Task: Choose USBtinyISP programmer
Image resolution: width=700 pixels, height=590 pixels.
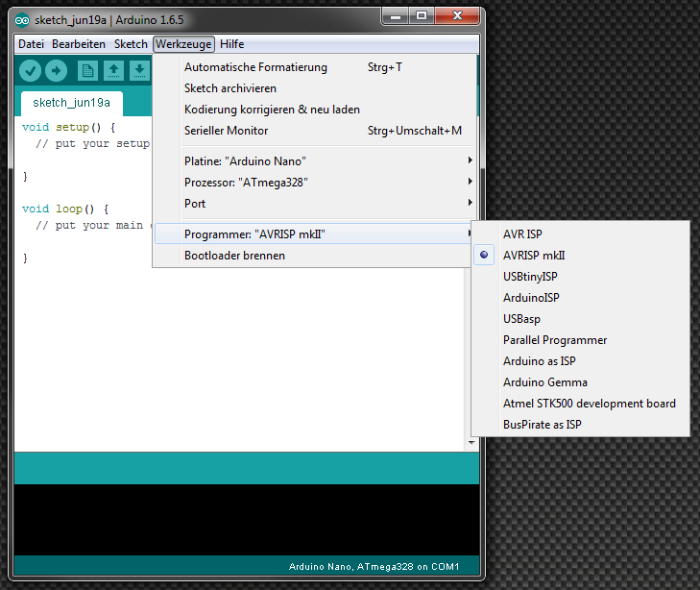Action: point(580,277)
